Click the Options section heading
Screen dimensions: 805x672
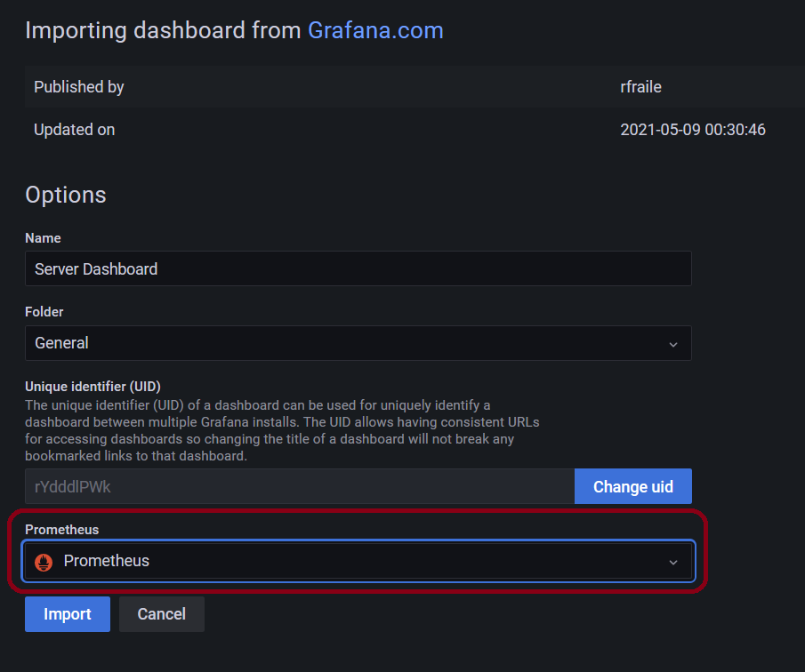[x=65, y=195]
